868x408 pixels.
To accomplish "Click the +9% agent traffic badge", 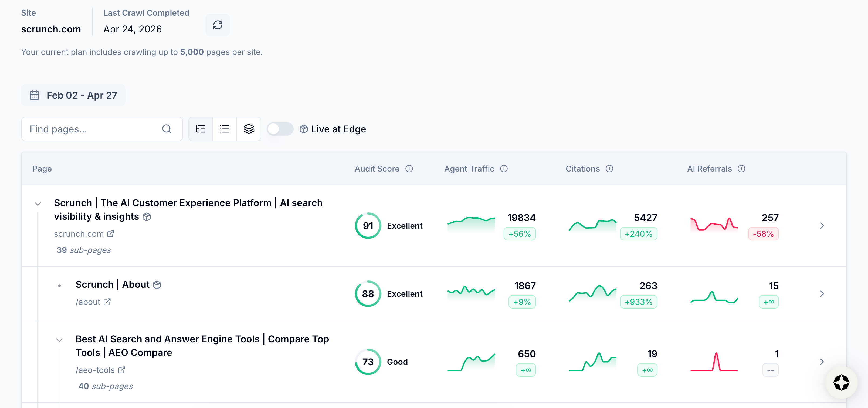I will [522, 302].
